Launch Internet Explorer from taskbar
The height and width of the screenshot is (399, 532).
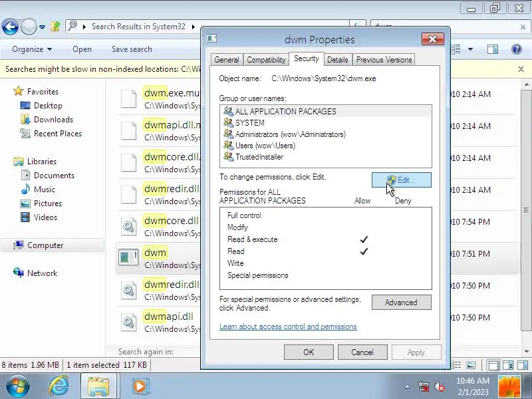tap(59, 386)
